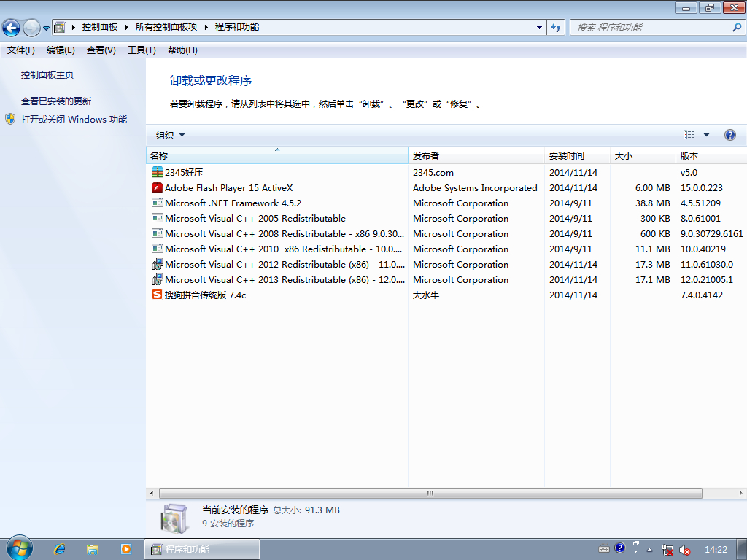Viewport: 747px width, 560px height.
Task: Select the 大水牛 publisher cell
Action: coord(426,295)
